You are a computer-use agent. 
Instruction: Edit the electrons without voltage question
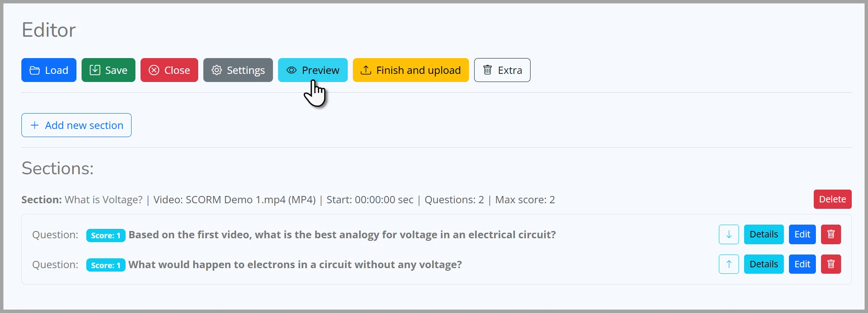point(802,264)
